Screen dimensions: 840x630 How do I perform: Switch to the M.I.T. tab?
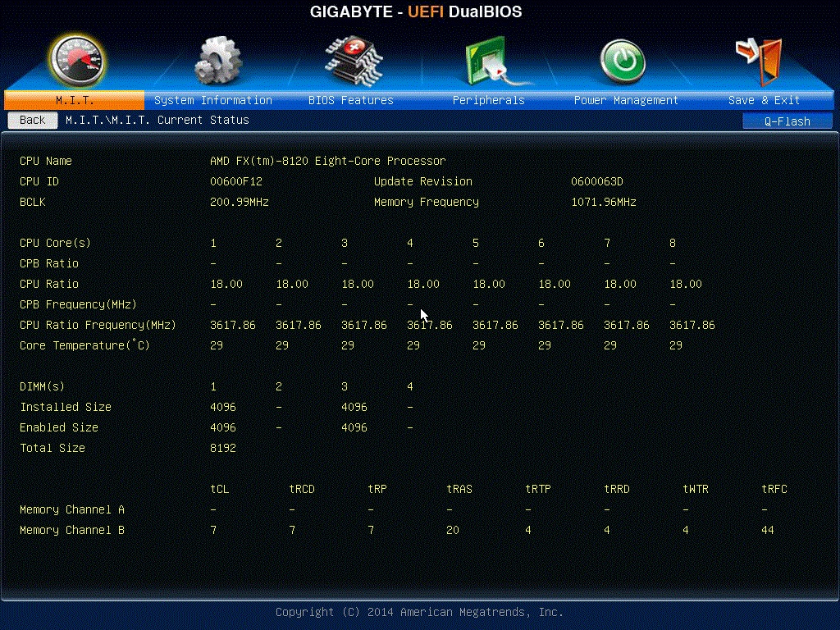(x=75, y=100)
